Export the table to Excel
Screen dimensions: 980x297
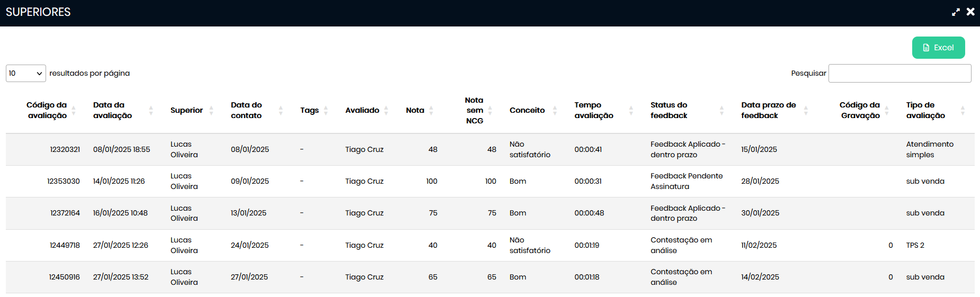(x=938, y=48)
